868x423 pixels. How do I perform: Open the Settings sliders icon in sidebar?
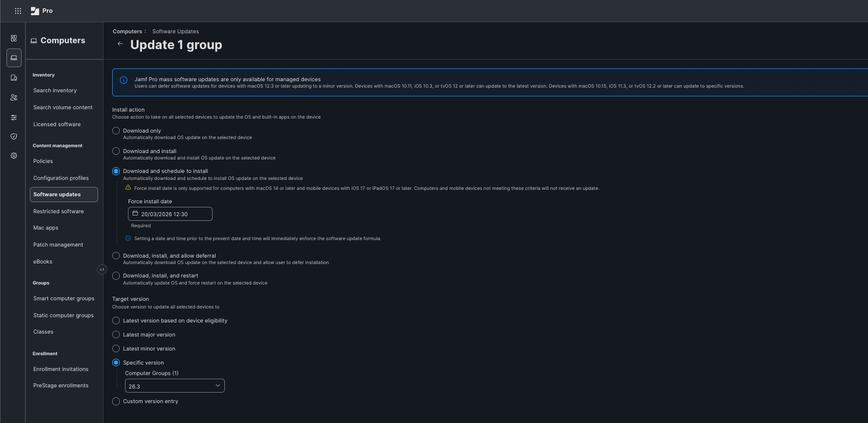point(13,117)
